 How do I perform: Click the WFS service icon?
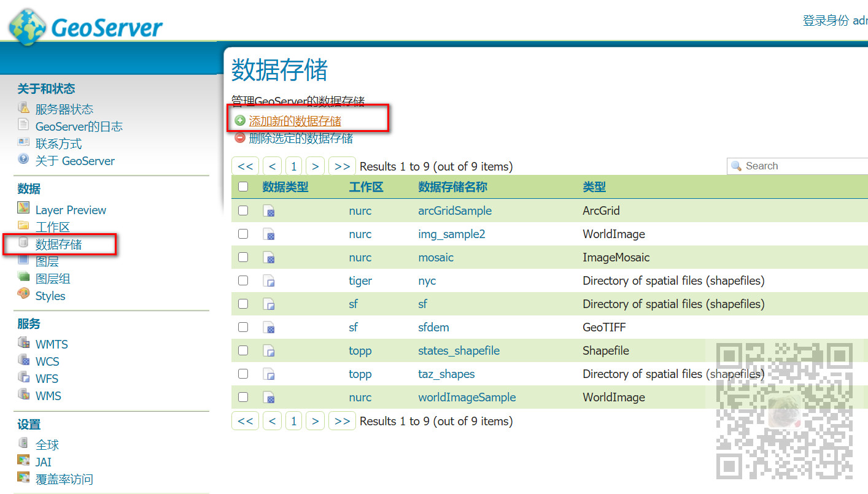click(23, 377)
